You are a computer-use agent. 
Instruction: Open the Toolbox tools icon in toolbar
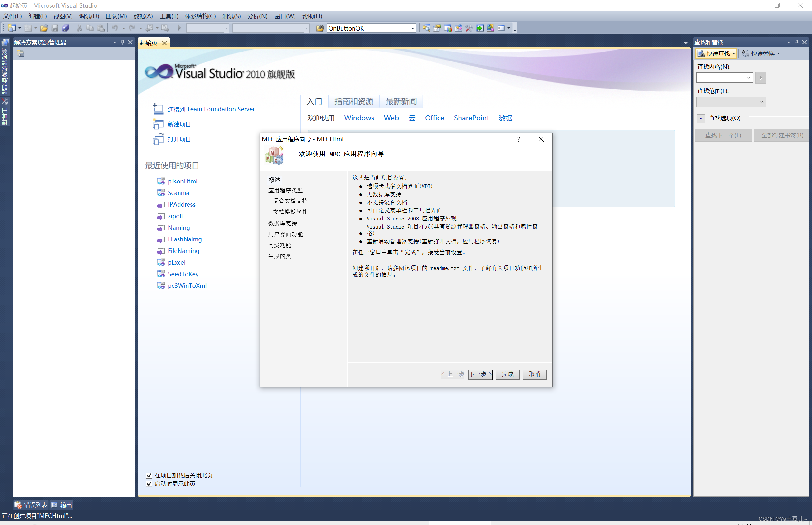tap(469, 28)
